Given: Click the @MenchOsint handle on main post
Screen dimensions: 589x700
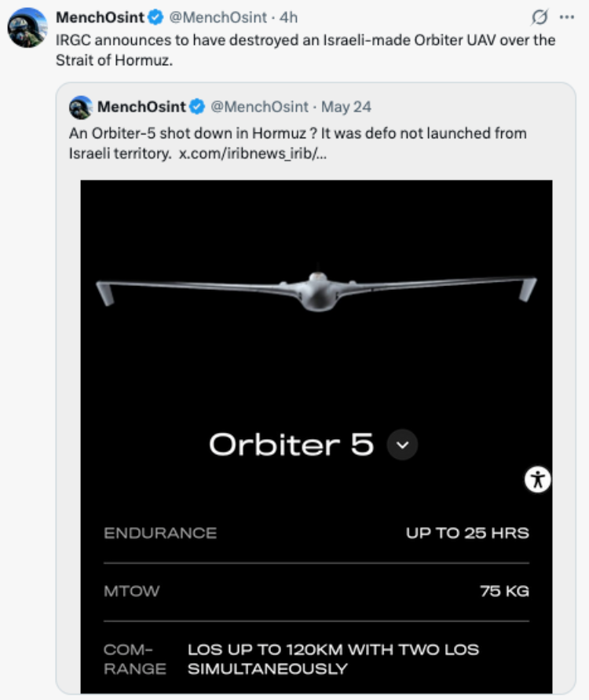Looking at the screenshot, I should [x=218, y=17].
